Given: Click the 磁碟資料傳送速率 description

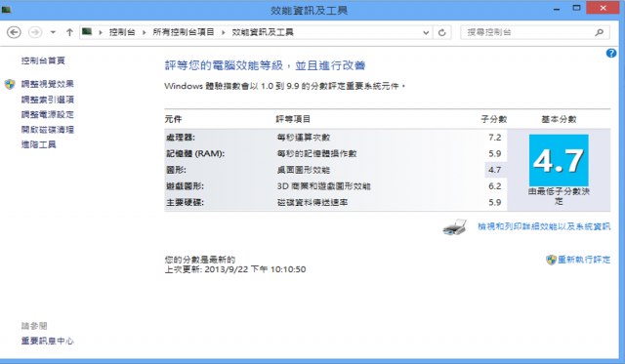Looking at the screenshot, I should (x=312, y=203).
